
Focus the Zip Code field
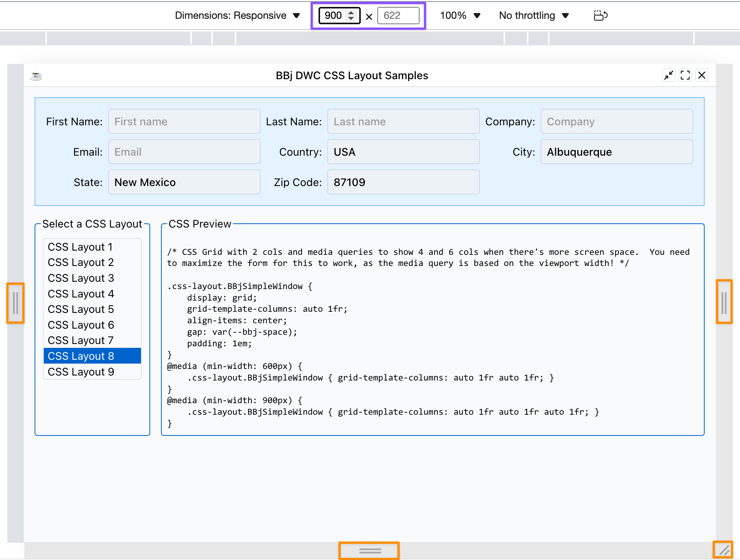(x=403, y=182)
